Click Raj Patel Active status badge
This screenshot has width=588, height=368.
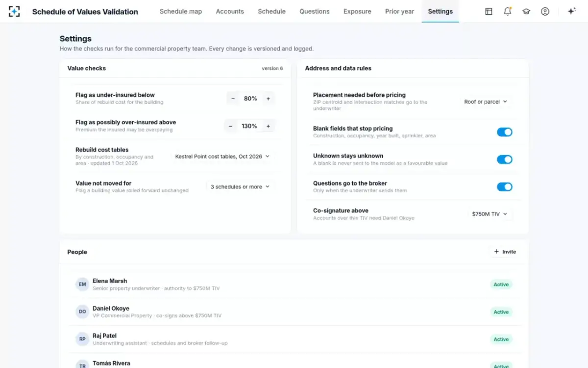pyautogui.click(x=501, y=340)
